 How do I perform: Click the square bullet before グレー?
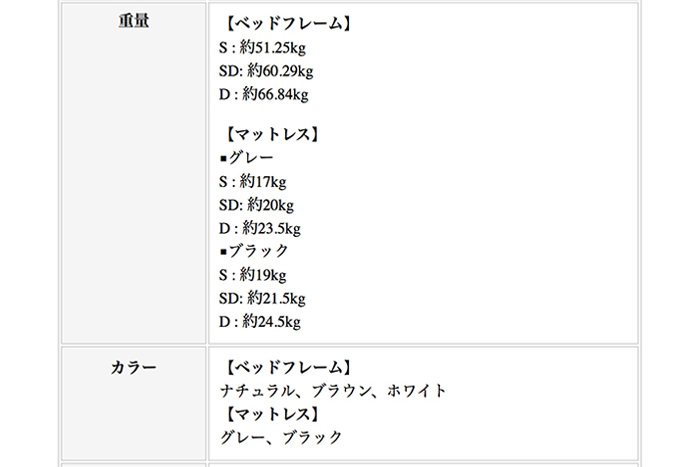click(x=224, y=158)
